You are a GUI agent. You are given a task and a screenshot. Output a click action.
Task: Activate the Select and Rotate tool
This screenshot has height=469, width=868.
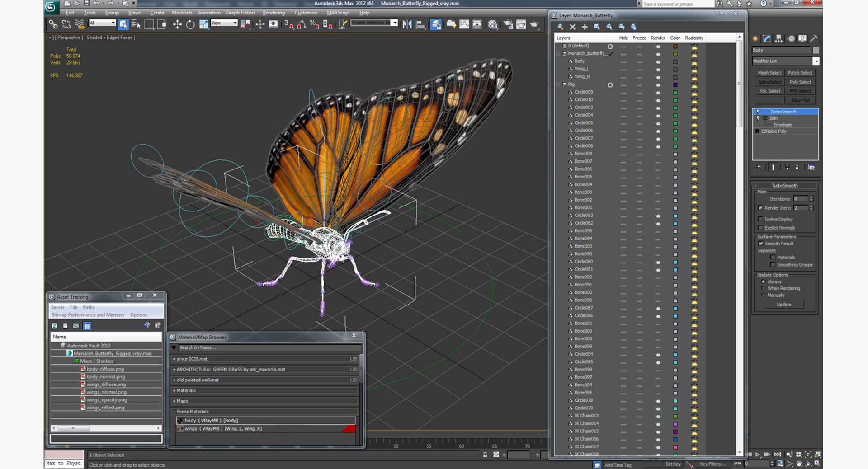pos(190,24)
